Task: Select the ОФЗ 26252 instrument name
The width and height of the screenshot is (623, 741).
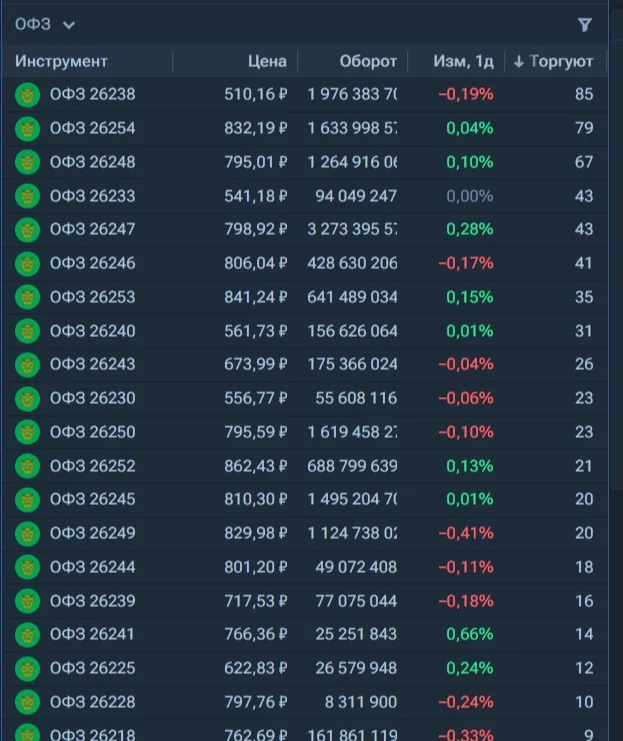Action: (93, 466)
